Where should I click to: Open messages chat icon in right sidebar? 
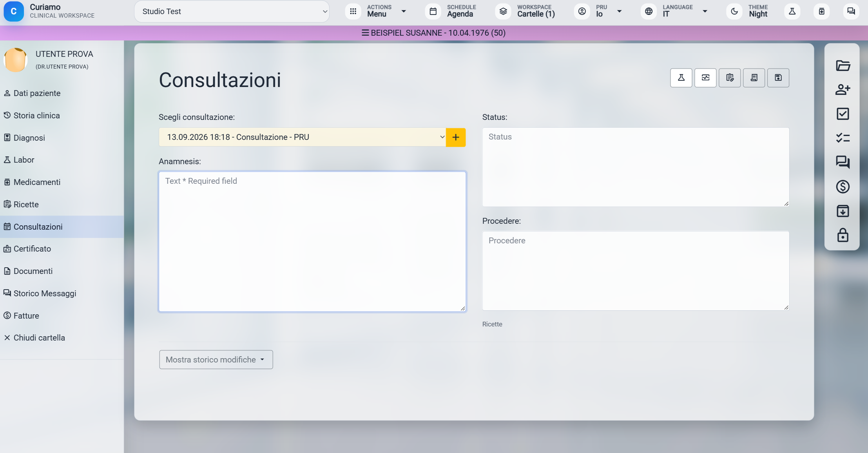[x=843, y=162]
